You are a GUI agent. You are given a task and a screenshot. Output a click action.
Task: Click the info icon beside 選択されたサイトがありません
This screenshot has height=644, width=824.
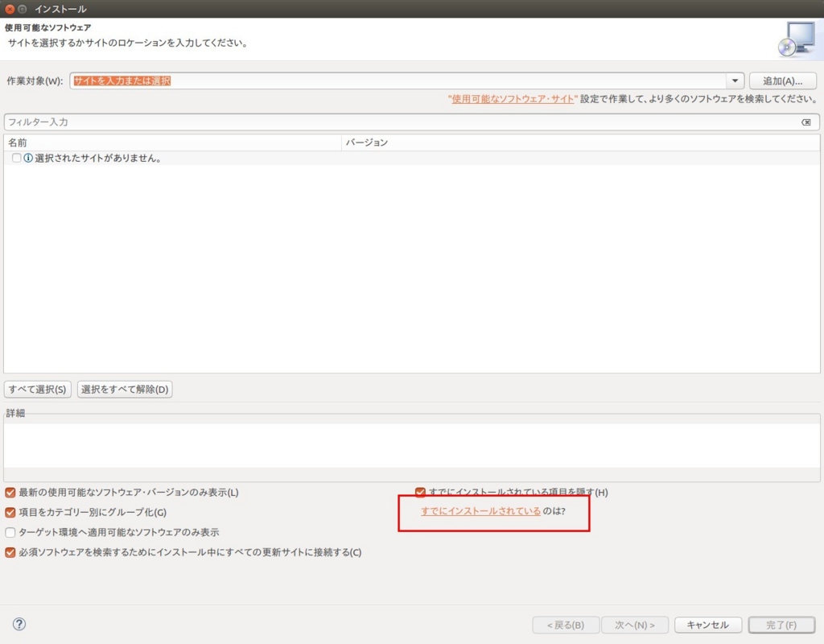click(28, 158)
